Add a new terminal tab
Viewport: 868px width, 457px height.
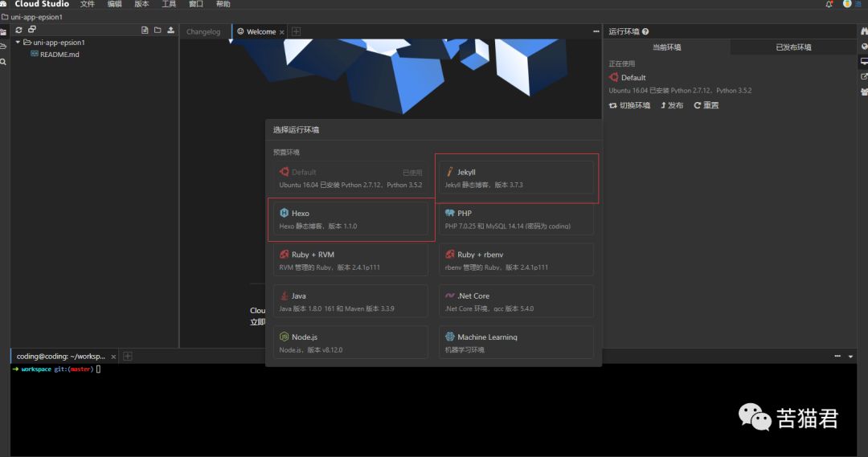127,357
